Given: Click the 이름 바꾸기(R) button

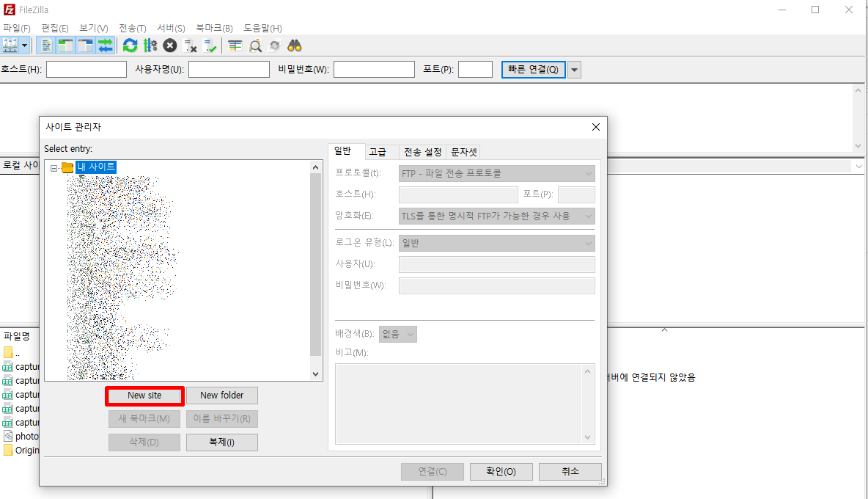Looking at the screenshot, I should tap(222, 419).
